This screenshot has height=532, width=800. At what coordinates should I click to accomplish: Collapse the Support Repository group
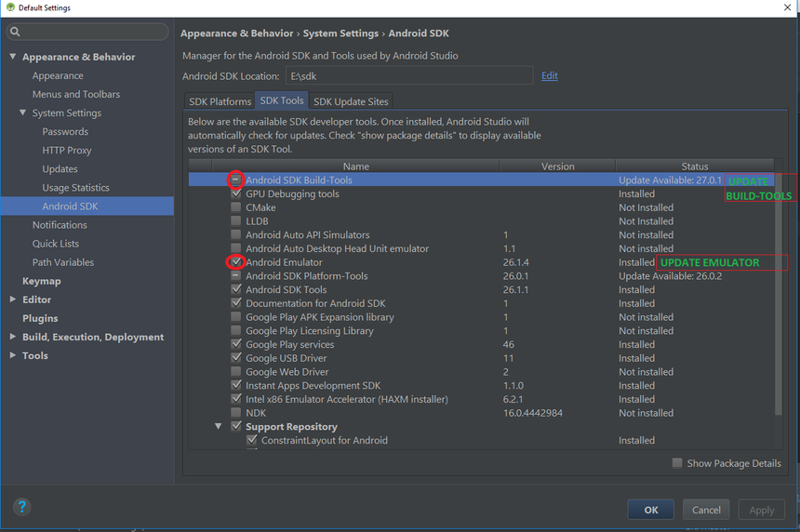point(220,427)
